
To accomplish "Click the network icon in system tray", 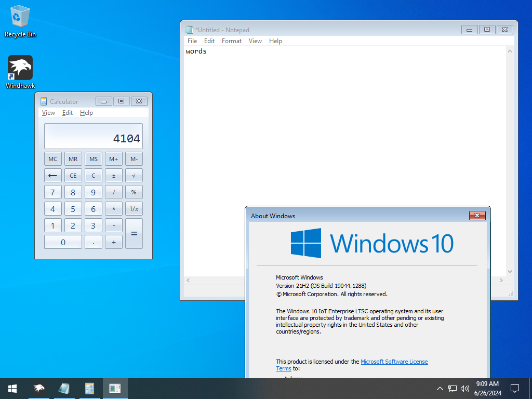I will click(x=453, y=388).
